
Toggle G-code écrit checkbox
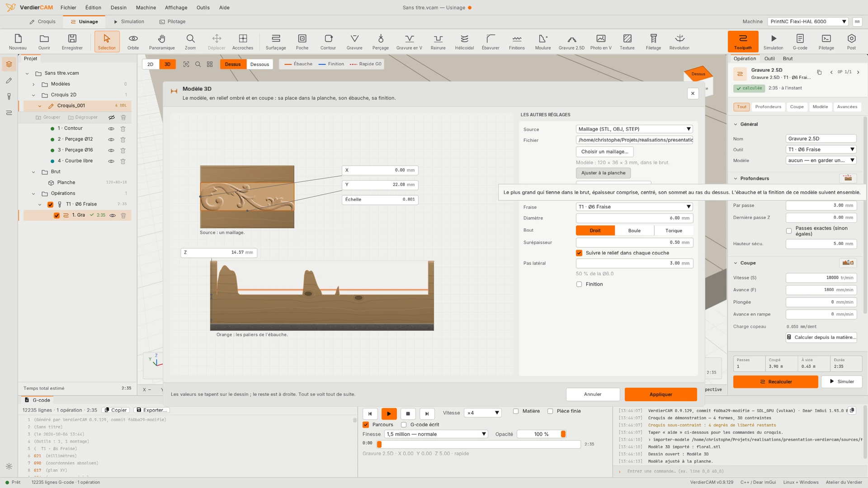point(404,425)
